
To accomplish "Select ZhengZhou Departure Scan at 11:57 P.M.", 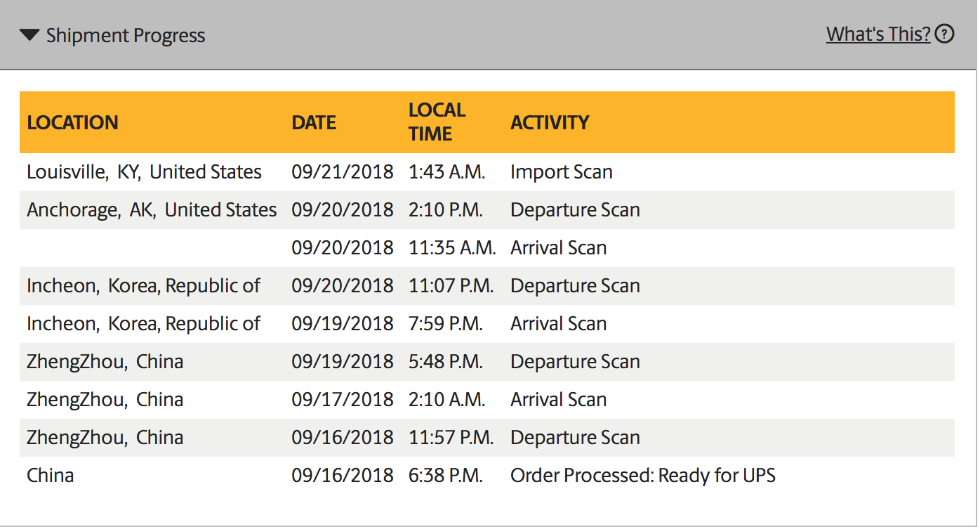I will [575, 438].
